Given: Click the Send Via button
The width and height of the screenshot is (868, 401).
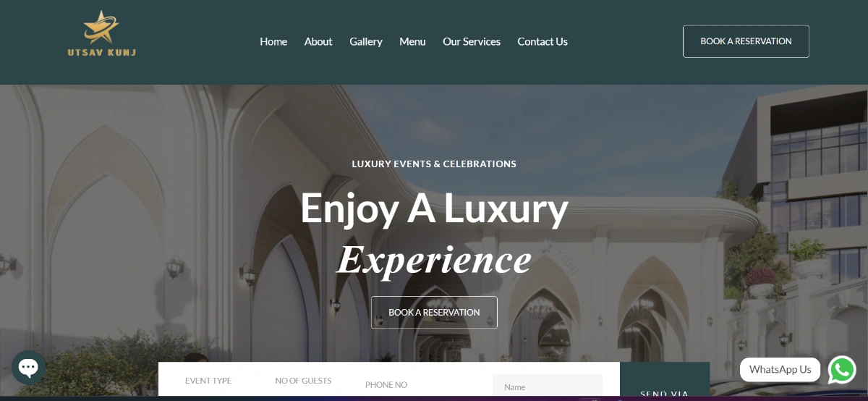Looking at the screenshot, I should pyautogui.click(x=665, y=381).
